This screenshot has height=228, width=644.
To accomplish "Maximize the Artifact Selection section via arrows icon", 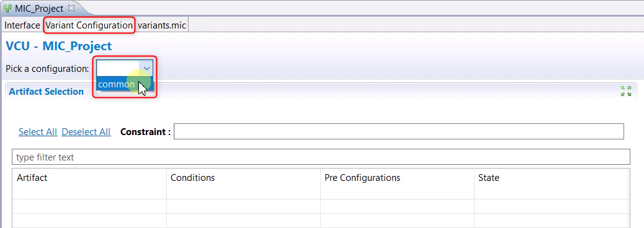I will point(626,91).
